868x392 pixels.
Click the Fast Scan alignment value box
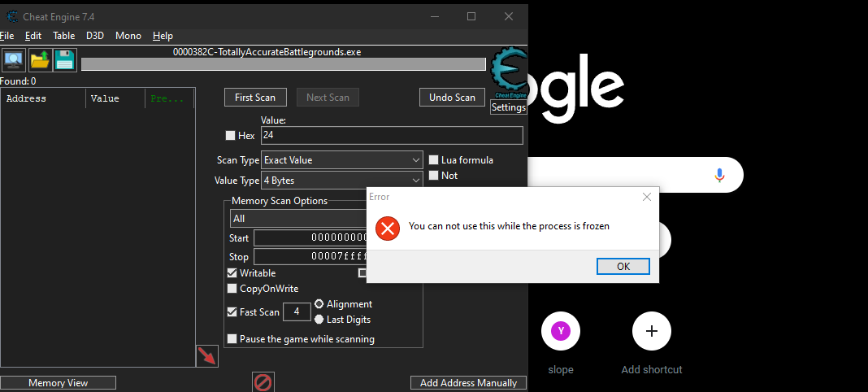coord(297,312)
